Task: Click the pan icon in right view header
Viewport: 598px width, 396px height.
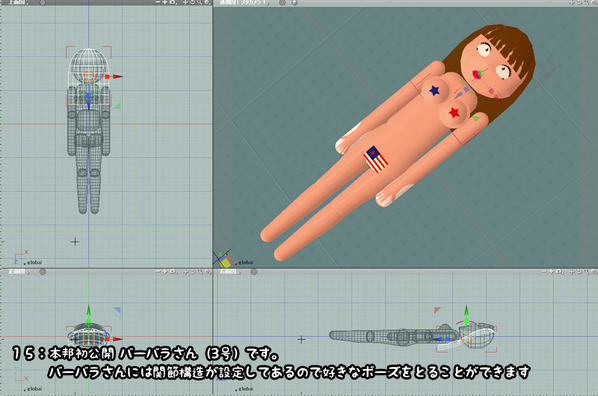Action: pyautogui.click(x=572, y=272)
